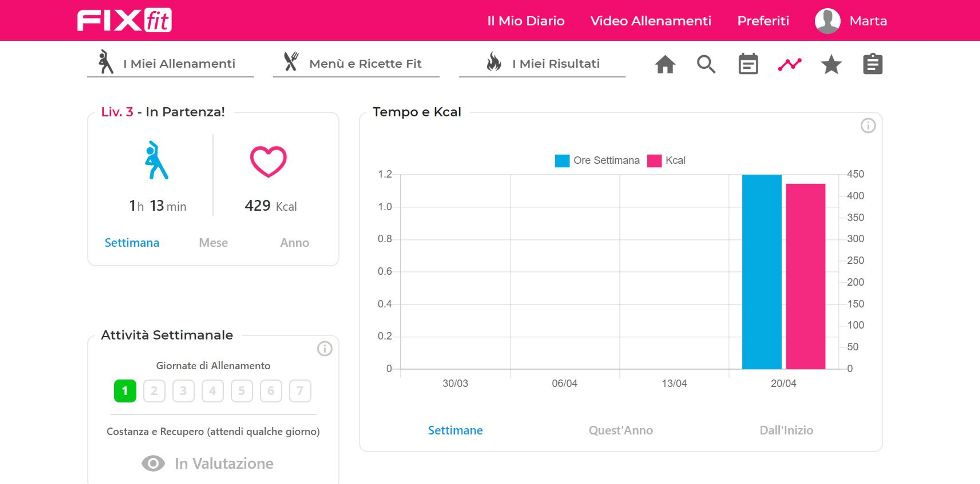The width and height of the screenshot is (980, 484).
Task: Open Video Allenamenti link
Action: 651,21
